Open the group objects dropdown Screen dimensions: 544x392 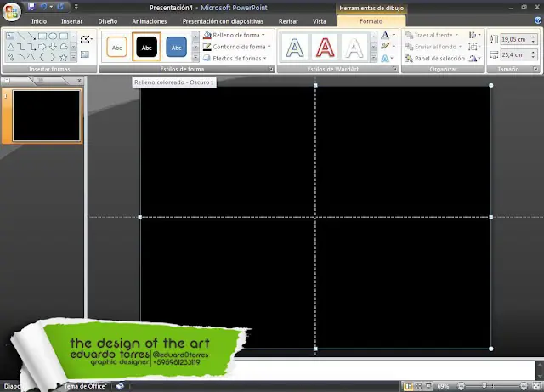[x=474, y=47]
